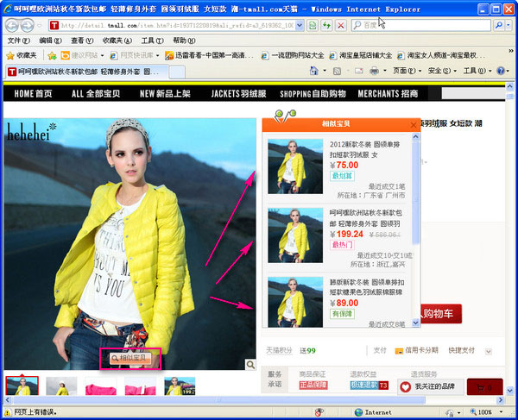
Task: Click the heart icon 我关注的品牌
Action: point(405,386)
